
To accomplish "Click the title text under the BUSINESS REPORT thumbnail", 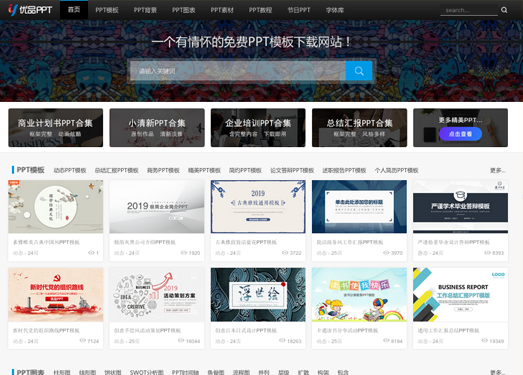I will point(448,330).
